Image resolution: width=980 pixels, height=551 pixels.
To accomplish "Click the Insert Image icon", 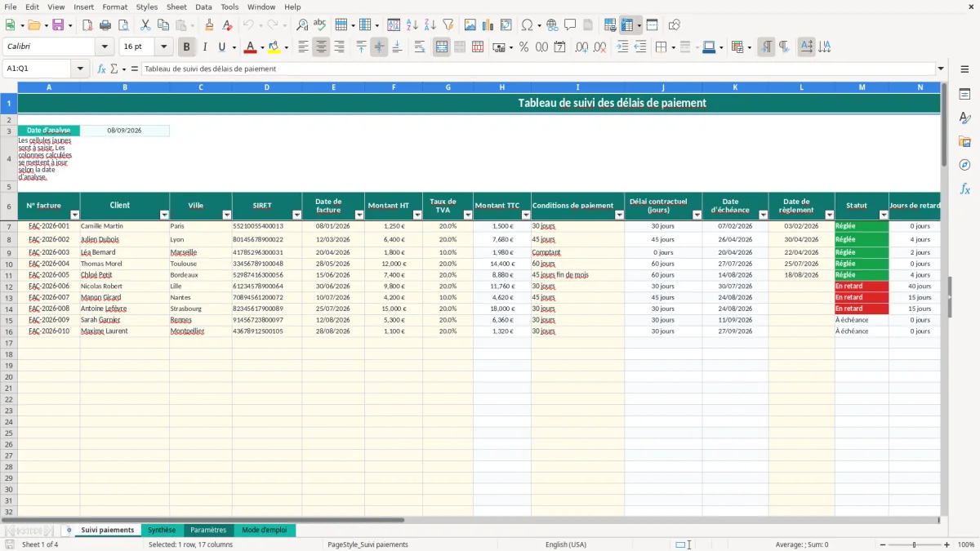I will pos(470,25).
